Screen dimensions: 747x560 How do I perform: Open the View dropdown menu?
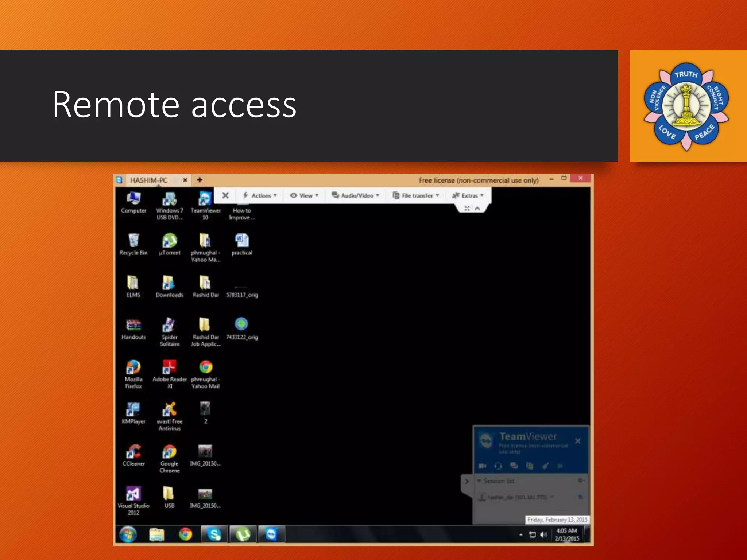coord(304,195)
